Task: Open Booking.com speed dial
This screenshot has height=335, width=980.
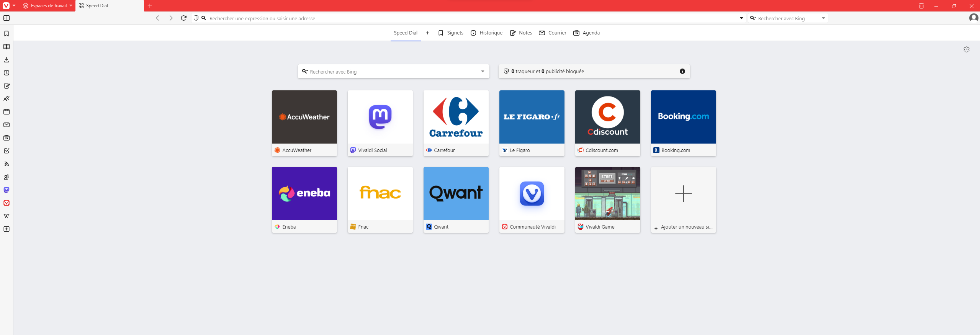Action: 684,123
